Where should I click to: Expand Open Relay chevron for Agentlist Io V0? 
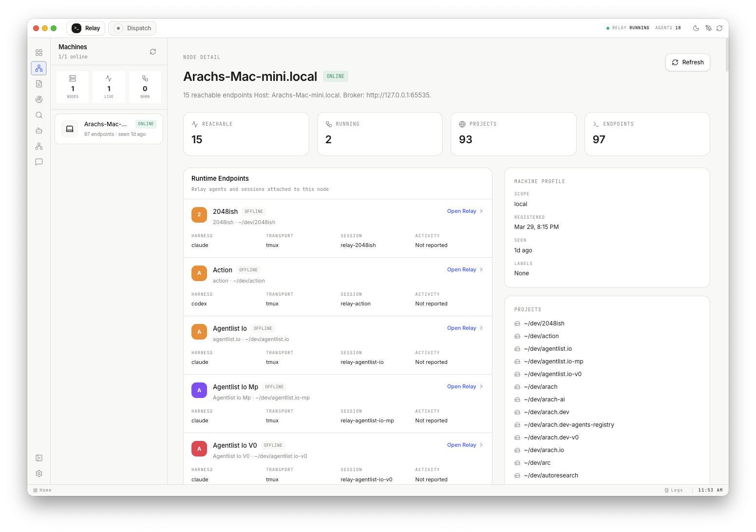point(481,445)
